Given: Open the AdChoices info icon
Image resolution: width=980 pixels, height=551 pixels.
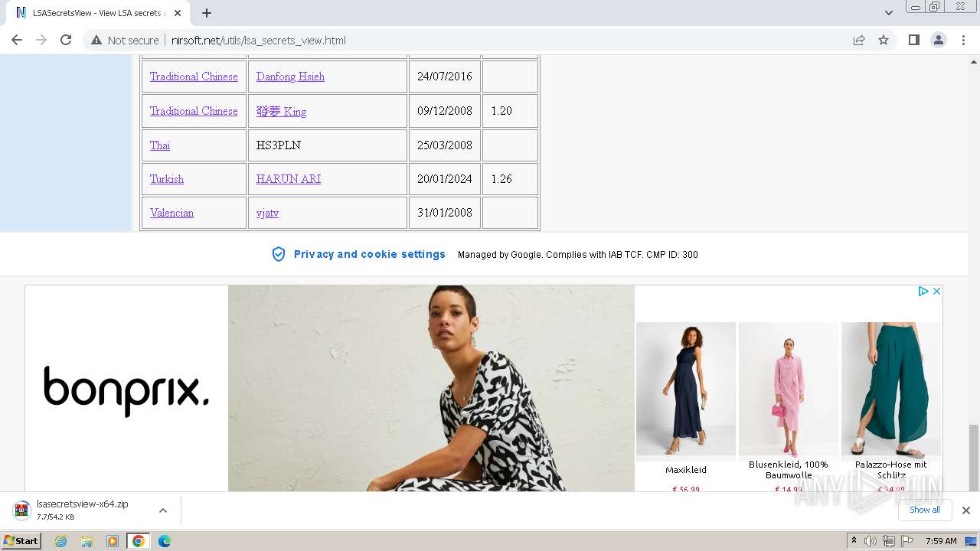Looking at the screenshot, I should point(923,291).
